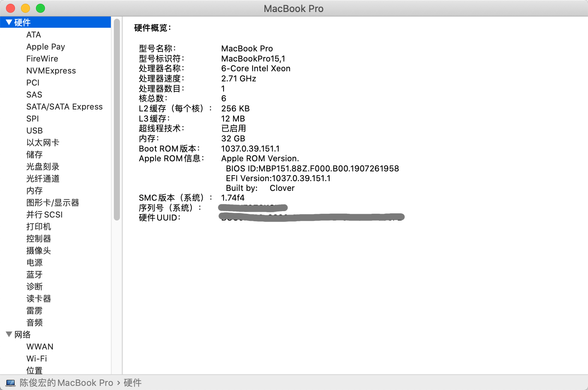The width and height of the screenshot is (588, 390).
Task: Click the 硬件 UUID label
Action: click(x=160, y=217)
